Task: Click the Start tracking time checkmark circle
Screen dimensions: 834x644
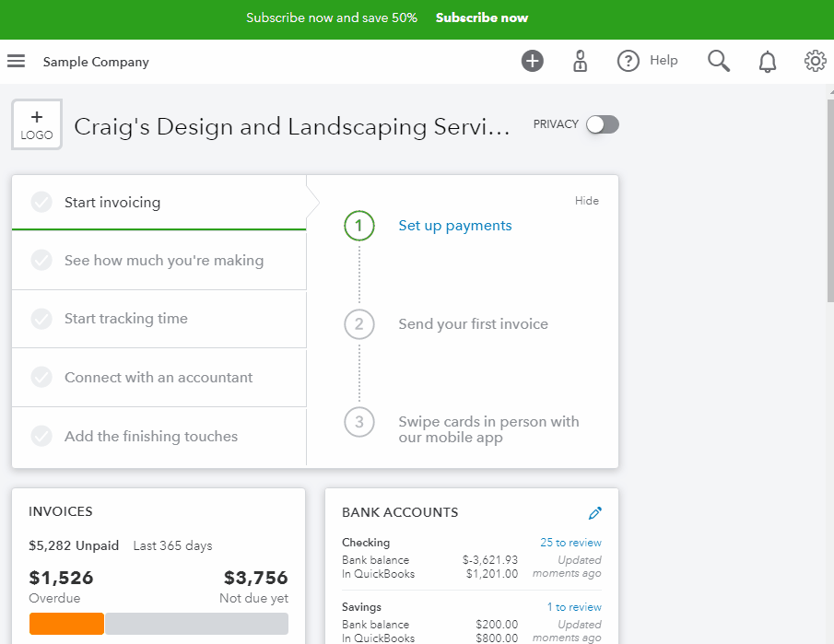Action: click(x=41, y=319)
